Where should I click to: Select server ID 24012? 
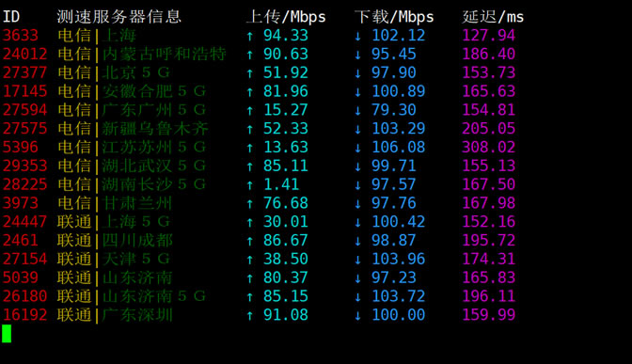pos(25,54)
